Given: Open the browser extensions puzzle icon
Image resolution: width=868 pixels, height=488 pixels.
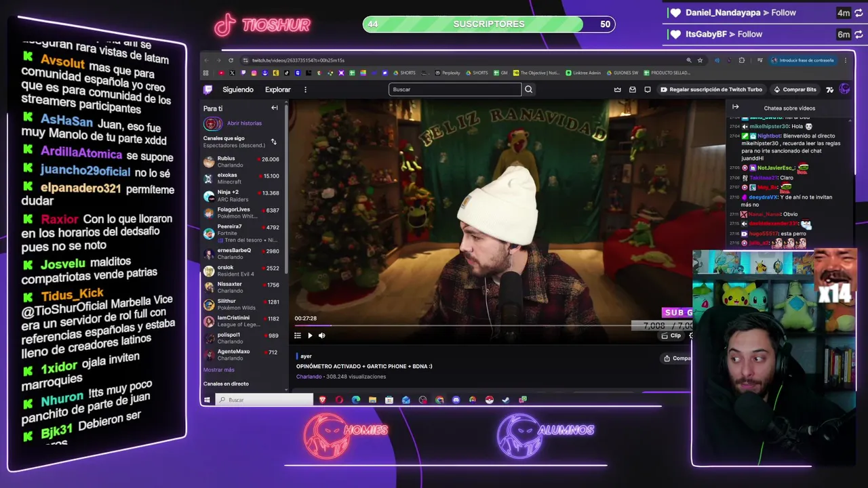Looking at the screenshot, I should [x=742, y=60].
